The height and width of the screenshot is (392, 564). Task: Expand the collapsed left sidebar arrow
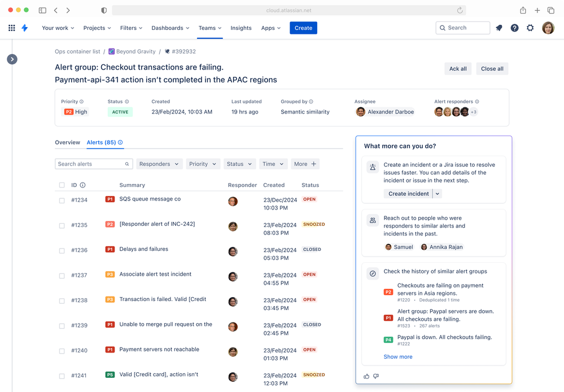pyautogui.click(x=12, y=59)
